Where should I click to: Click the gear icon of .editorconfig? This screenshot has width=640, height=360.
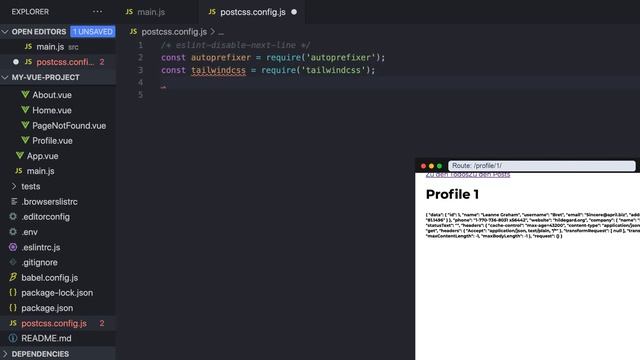coord(13,216)
